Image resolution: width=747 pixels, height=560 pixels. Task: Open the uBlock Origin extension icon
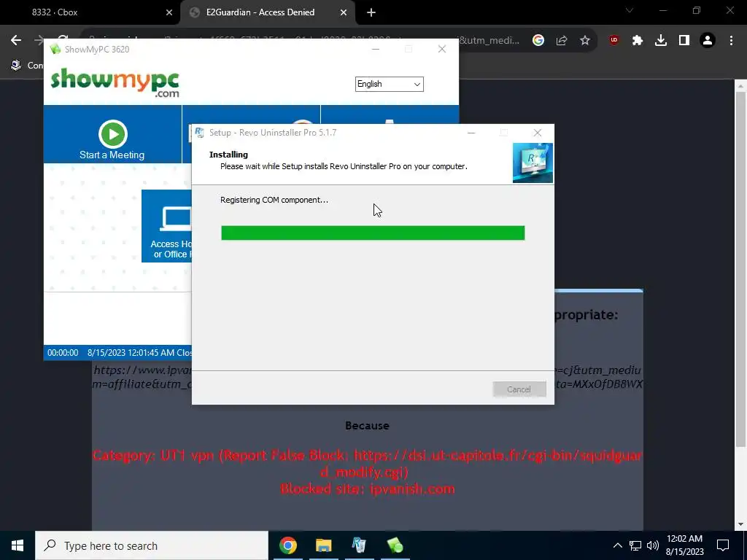(x=614, y=41)
